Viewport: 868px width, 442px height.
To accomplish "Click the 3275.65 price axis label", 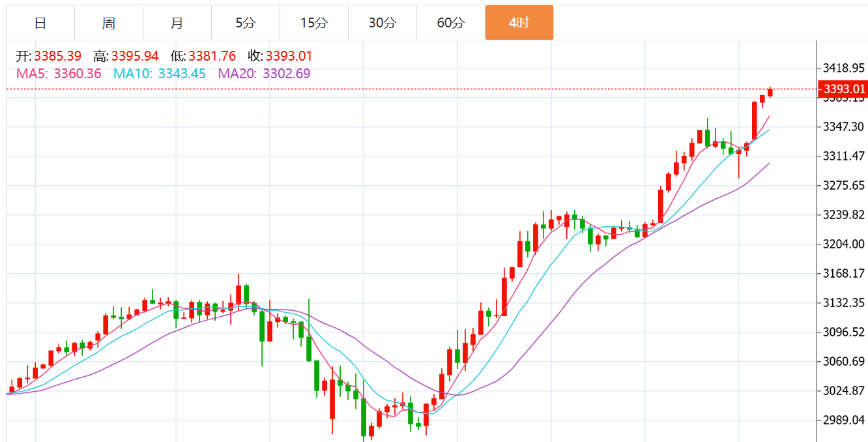I will tap(844, 185).
